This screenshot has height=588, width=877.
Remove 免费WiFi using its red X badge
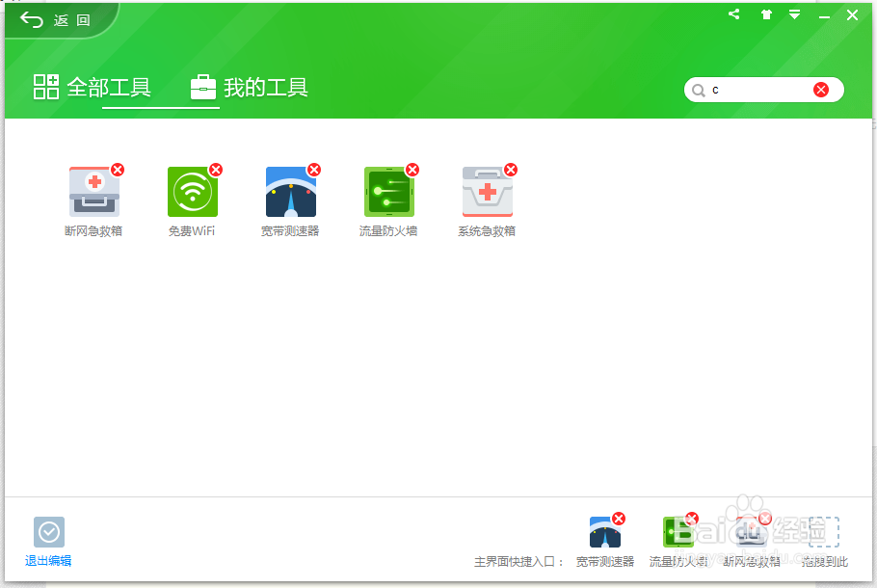[216, 169]
